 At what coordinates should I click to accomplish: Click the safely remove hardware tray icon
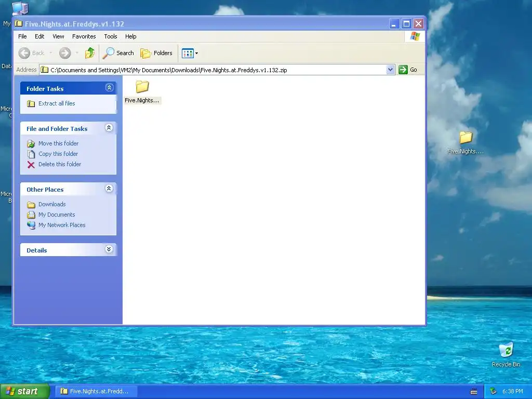494,392
